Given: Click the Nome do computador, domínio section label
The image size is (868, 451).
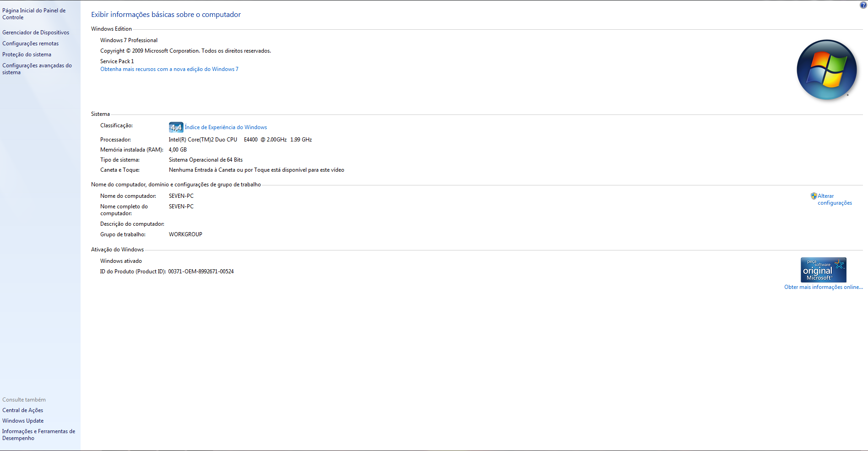Looking at the screenshot, I should [x=176, y=185].
